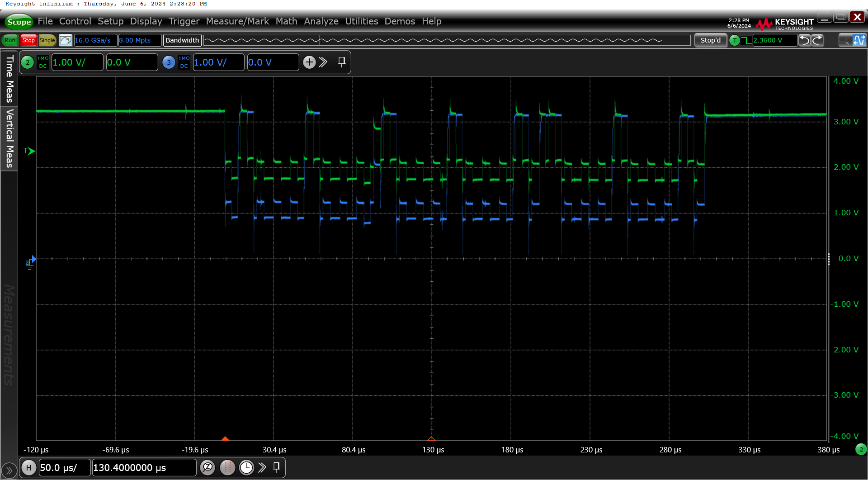Open the Vertical Meas side tab

tap(9, 138)
